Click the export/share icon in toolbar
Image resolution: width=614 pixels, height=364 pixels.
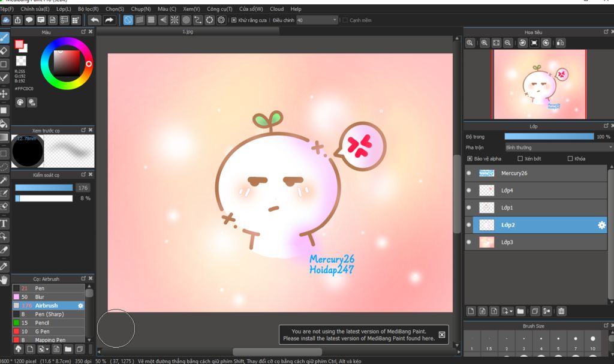[17, 20]
